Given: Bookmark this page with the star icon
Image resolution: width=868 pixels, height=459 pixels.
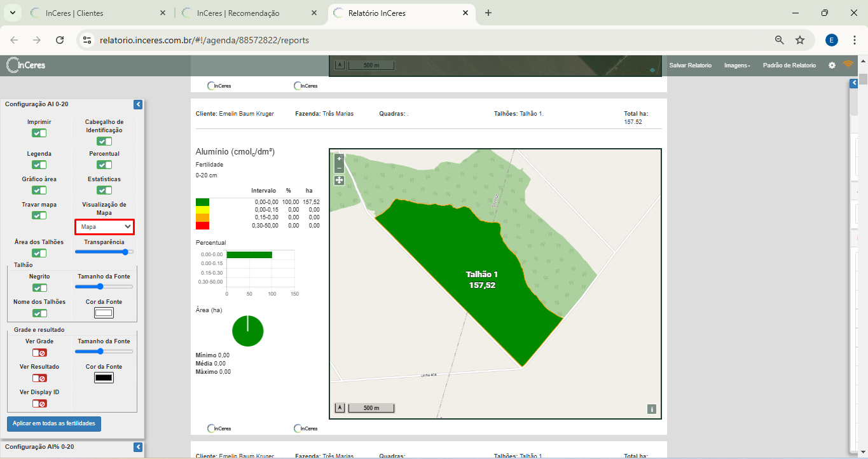Looking at the screenshot, I should tap(800, 40).
